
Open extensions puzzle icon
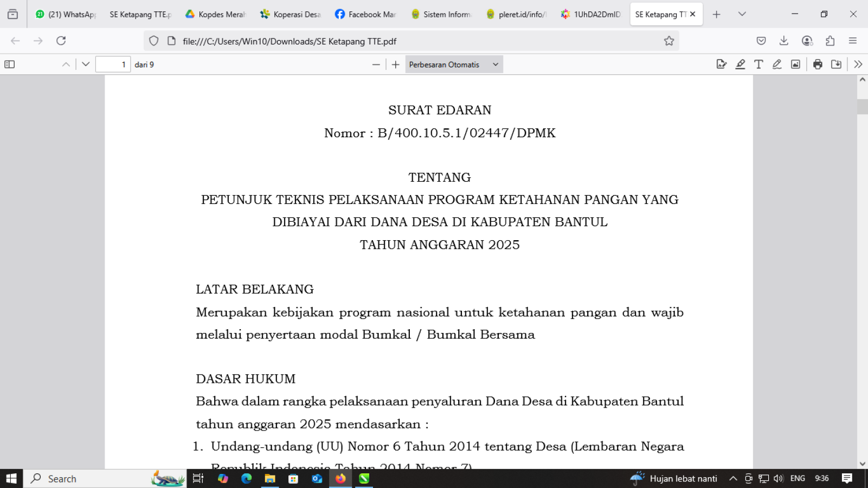click(830, 41)
